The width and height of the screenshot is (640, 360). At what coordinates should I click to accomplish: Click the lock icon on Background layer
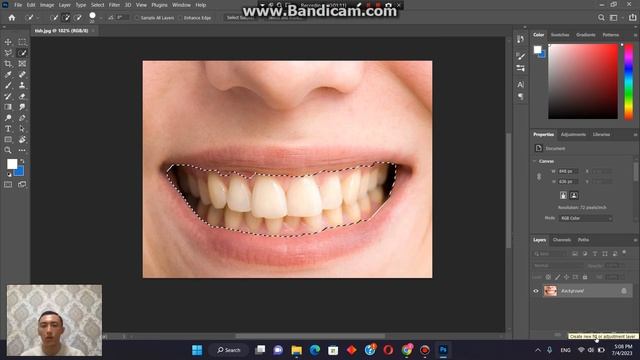point(624,291)
